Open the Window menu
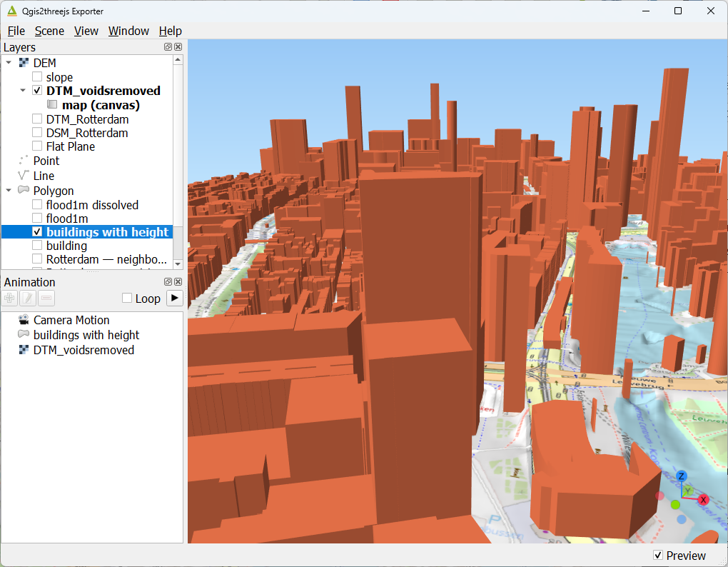 click(128, 31)
